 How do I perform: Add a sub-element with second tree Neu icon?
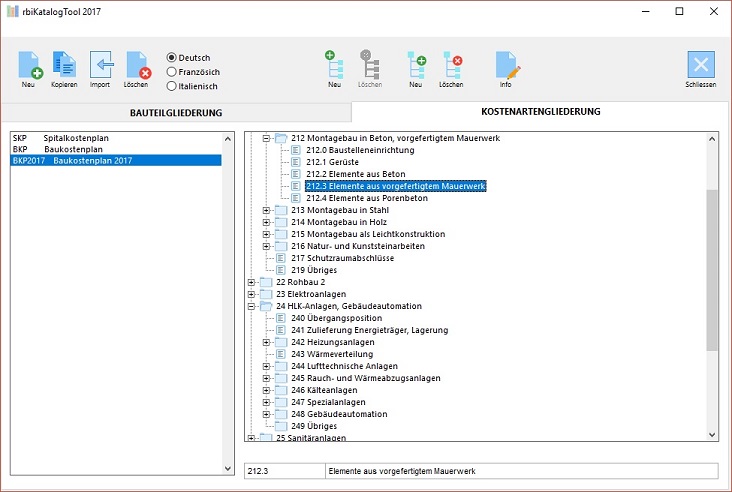click(x=416, y=65)
